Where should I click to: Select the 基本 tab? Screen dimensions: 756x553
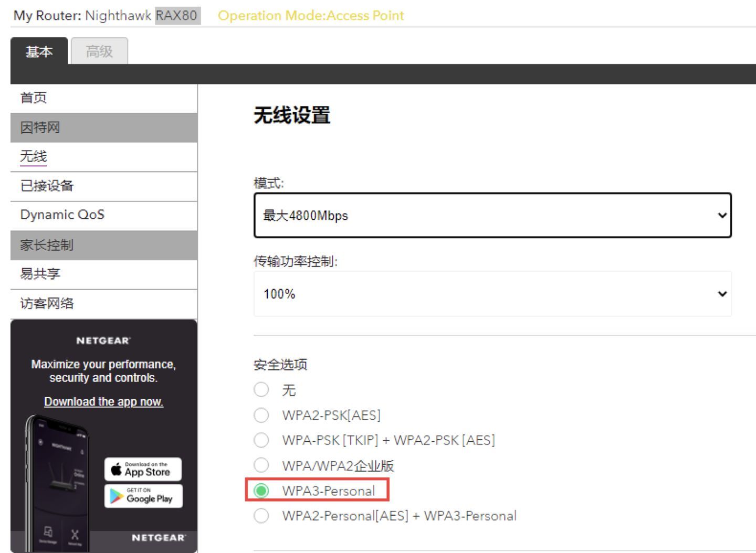tap(39, 51)
